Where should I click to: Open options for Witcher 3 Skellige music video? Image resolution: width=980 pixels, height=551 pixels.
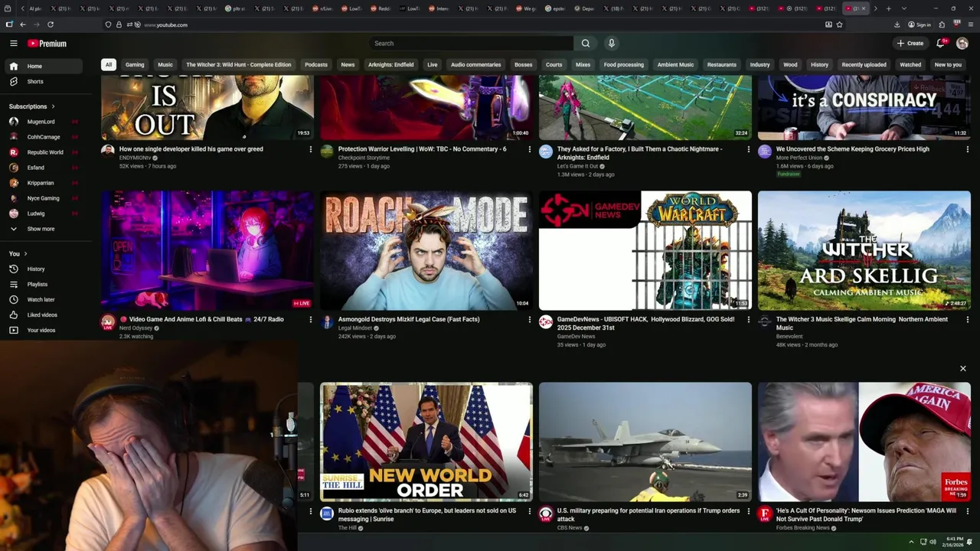[x=968, y=320]
